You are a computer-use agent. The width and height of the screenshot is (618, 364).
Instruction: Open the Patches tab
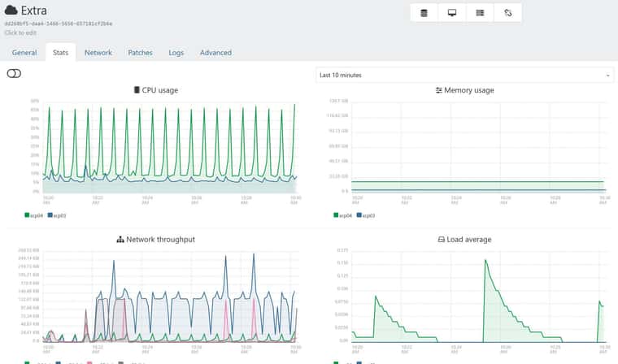click(141, 53)
